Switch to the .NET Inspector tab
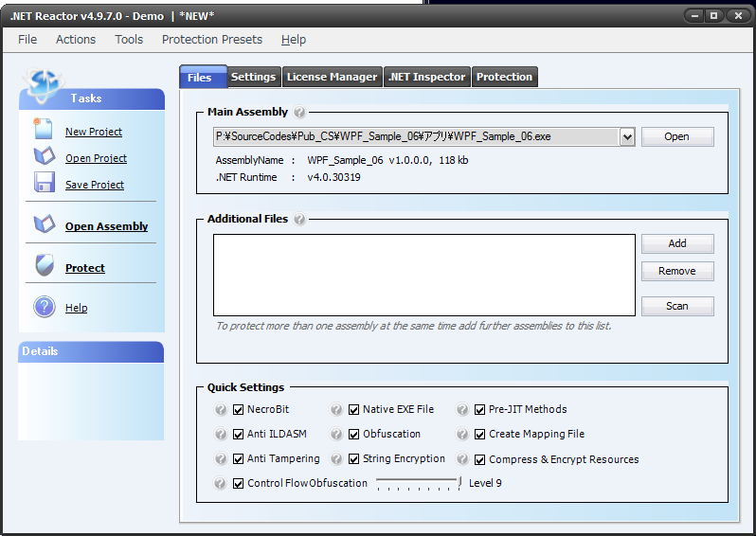 point(427,77)
